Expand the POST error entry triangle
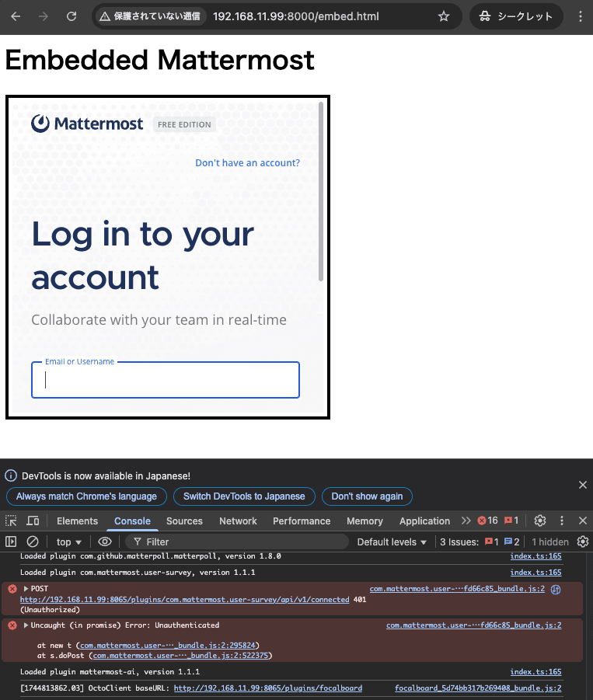This screenshot has height=700, width=593. point(26,589)
